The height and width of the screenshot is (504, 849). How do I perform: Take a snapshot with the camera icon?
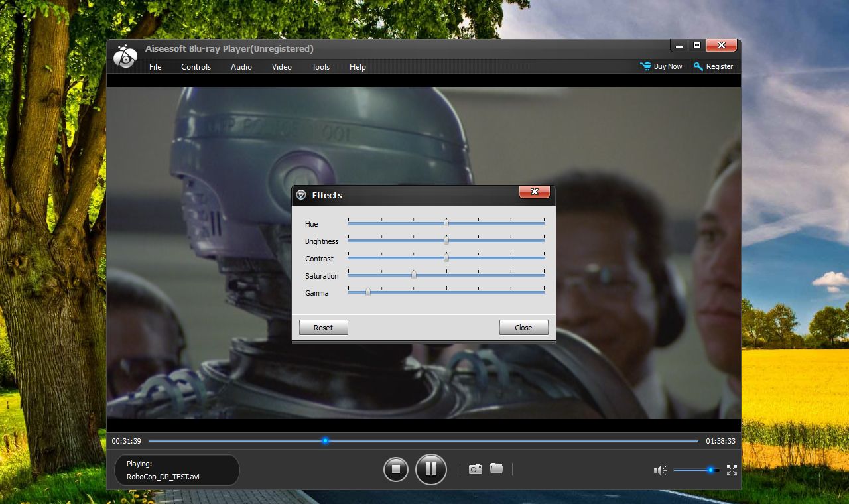click(x=476, y=469)
